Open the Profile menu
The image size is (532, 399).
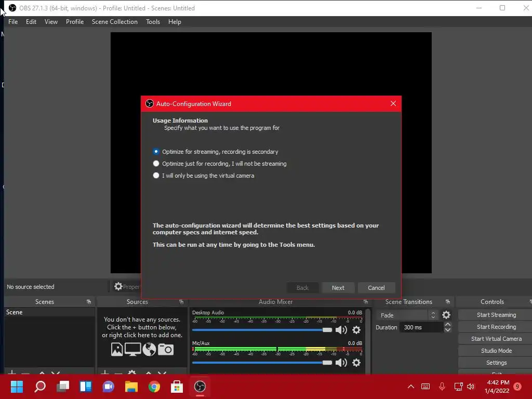coord(75,22)
